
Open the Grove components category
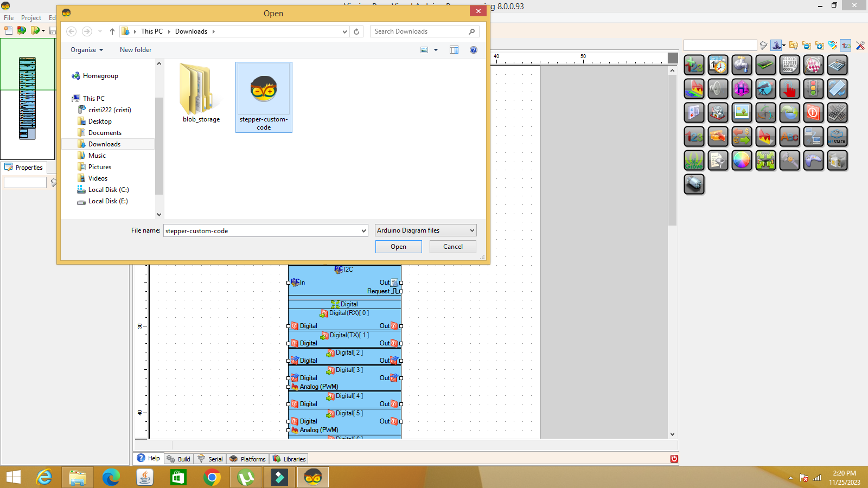pos(694,160)
